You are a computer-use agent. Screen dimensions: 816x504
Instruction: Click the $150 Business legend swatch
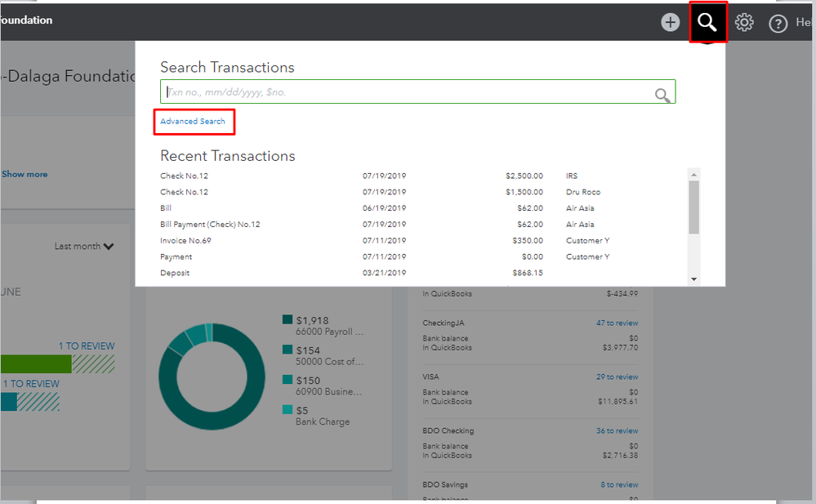[x=288, y=380]
